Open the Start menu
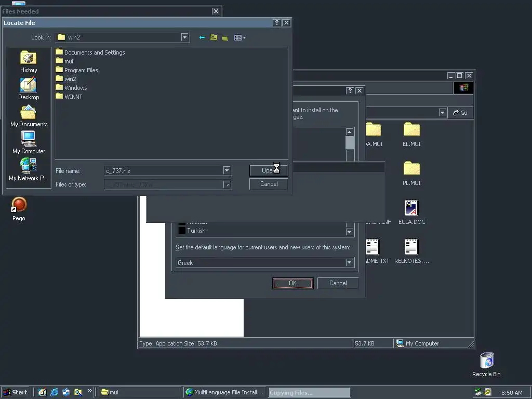The width and height of the screenshot is (532, 399). (15, 392)
